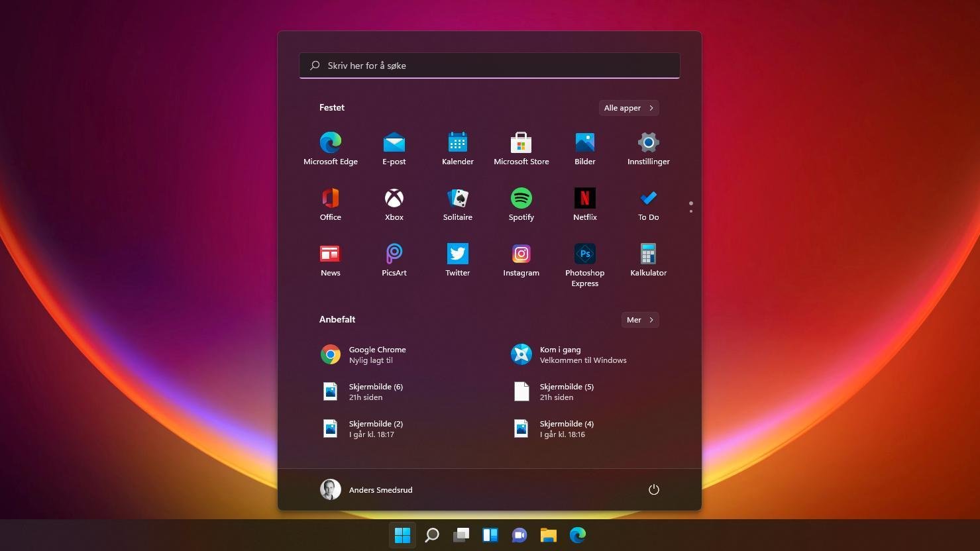Screen dimensions: 980x551
Task: Launch the E-post mail app
Action: point(394,148)
